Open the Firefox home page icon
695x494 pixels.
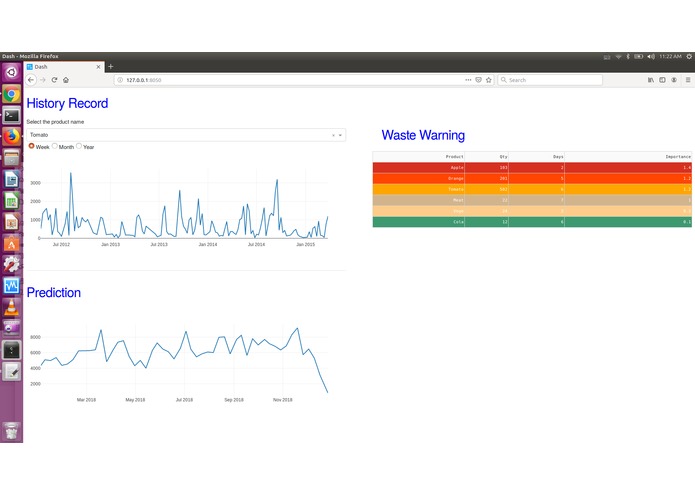[66, 80]
